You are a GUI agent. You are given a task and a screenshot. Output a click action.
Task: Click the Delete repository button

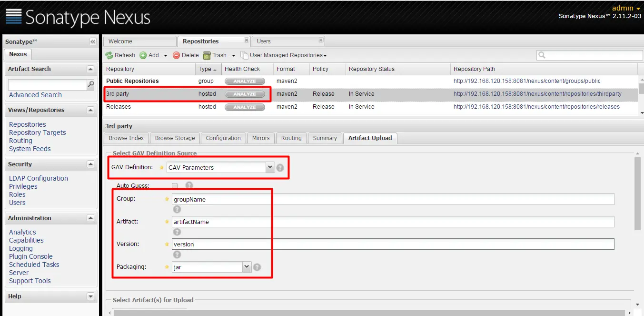coord(186,55)
